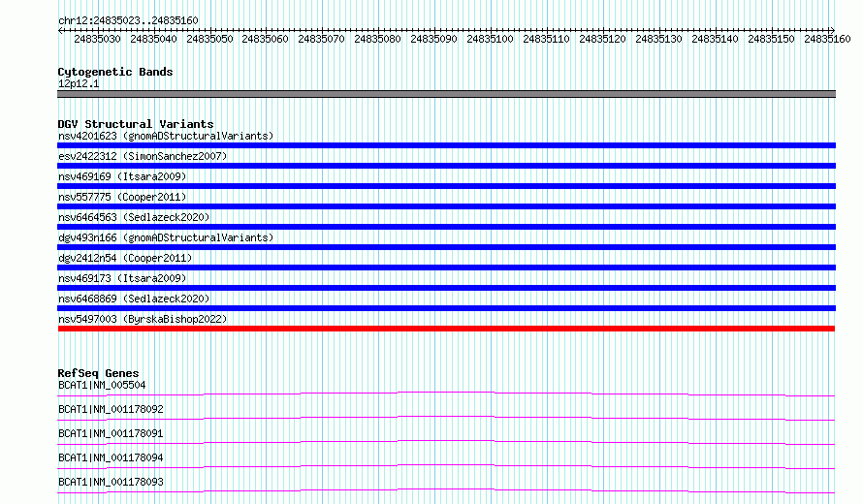Image resolution: width=863 pixels, height=504 pixels.
Task: Click the chr12:24835023..24835160 region label
Action: point(128,20)
